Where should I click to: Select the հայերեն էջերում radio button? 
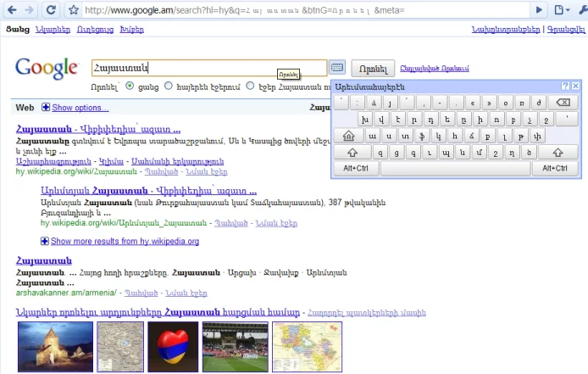(169, 86)
